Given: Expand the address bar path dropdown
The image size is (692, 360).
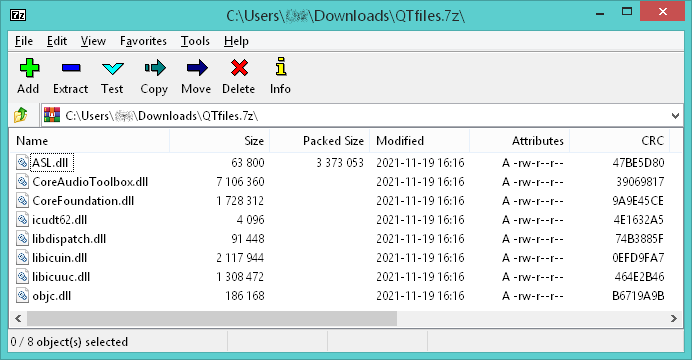Looking at the screenshot, I should tap(675, 116).
